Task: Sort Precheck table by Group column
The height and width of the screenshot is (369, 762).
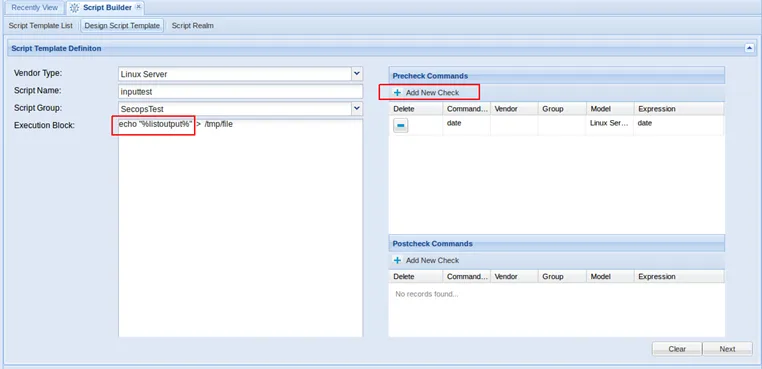Action: [x=562, y=109]
